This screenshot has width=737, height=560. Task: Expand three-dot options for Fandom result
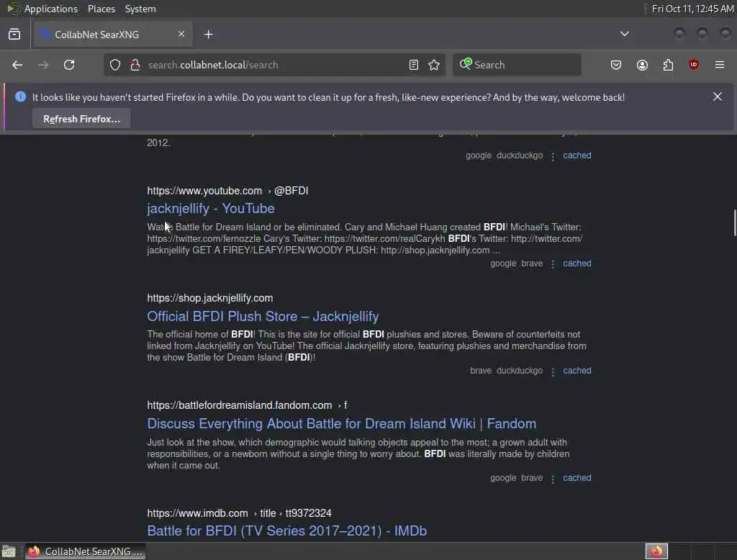click(553, 479)
